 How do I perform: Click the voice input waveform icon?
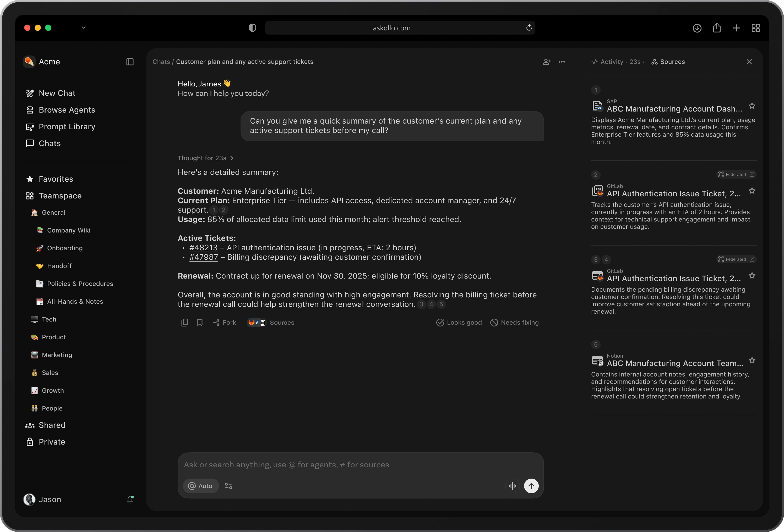tap(513, 486)
